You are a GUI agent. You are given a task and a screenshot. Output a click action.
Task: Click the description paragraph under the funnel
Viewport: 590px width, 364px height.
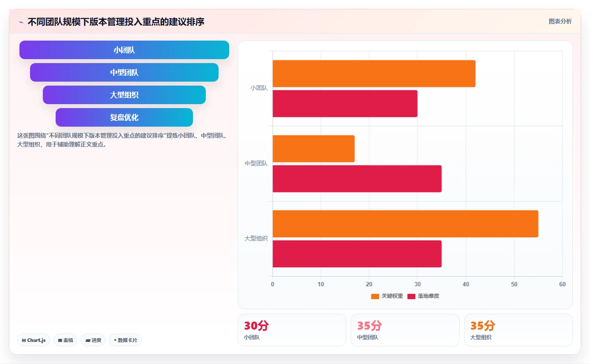pyautogui.click(x=122, y=140)
